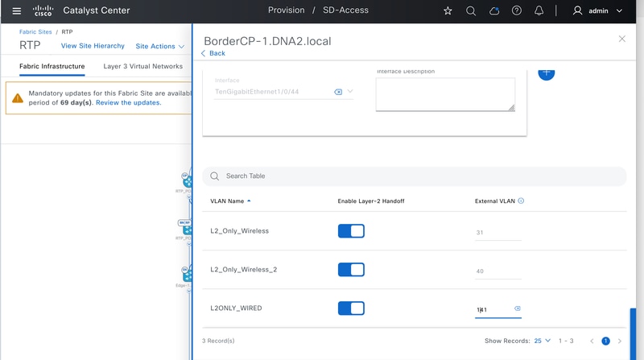This screenshot has width=644, height=360.
Task: Click the L2_Only_Wireless External VLAN field
Action: (x=498, y=233)
